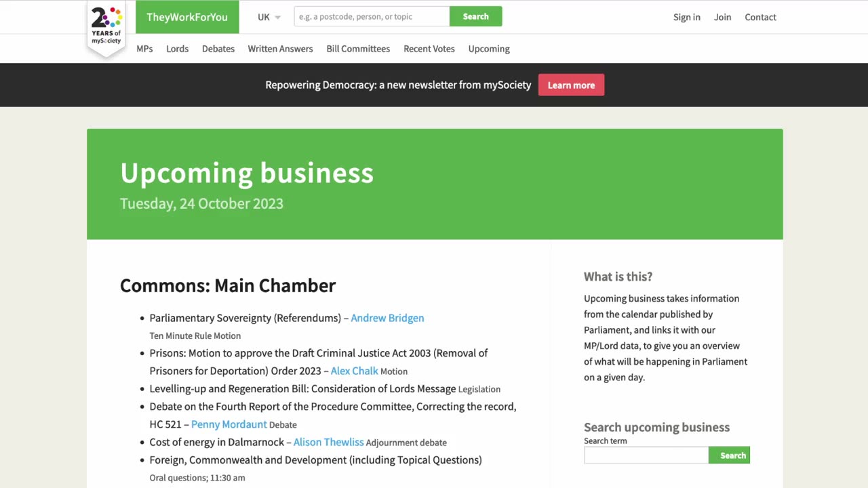Go to the Contact page
Viewport: 868px width, 488px height.
(760, 17)
